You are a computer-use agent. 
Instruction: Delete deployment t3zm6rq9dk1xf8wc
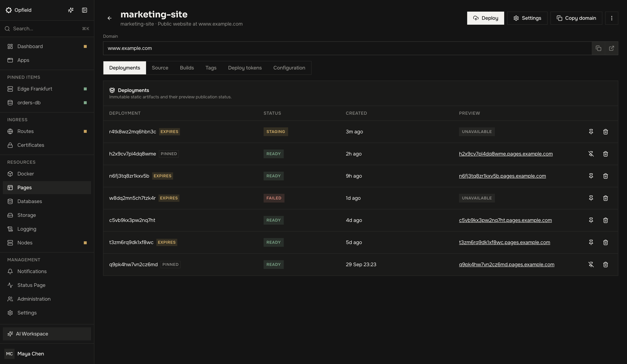(606, 242)
